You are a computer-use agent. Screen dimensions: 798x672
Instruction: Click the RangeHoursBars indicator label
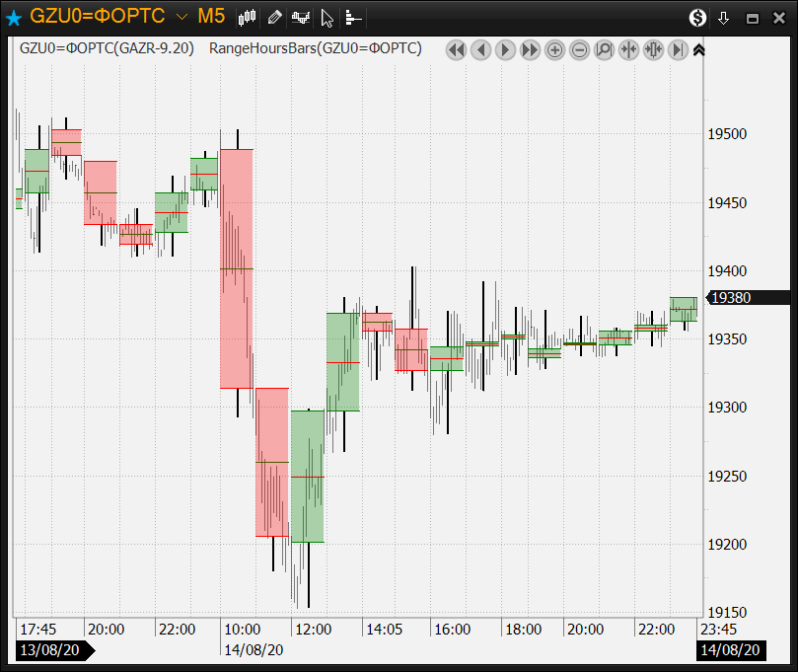(x=316, y=48)
